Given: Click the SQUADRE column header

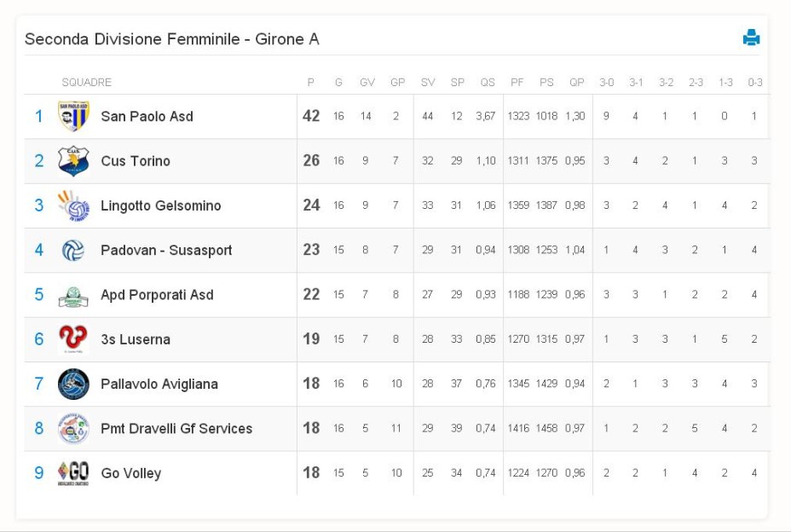Looking at the screenshot, I should point(86,83).
